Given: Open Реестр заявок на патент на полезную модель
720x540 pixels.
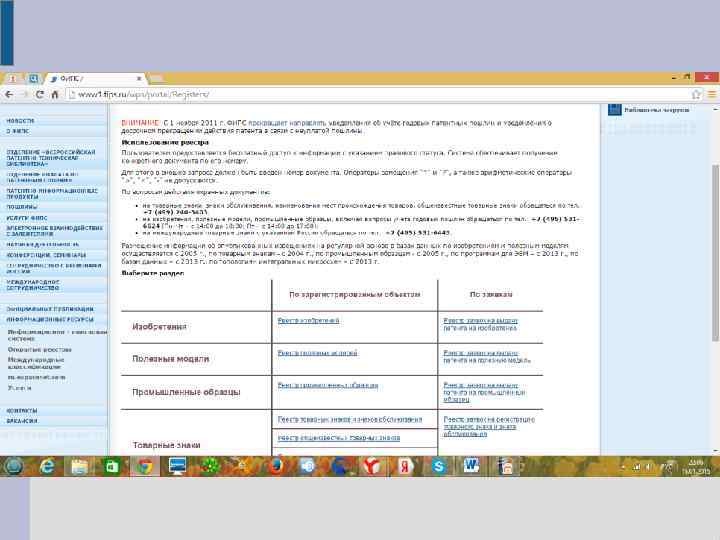Looking at the screenshot, I should 487,357.
